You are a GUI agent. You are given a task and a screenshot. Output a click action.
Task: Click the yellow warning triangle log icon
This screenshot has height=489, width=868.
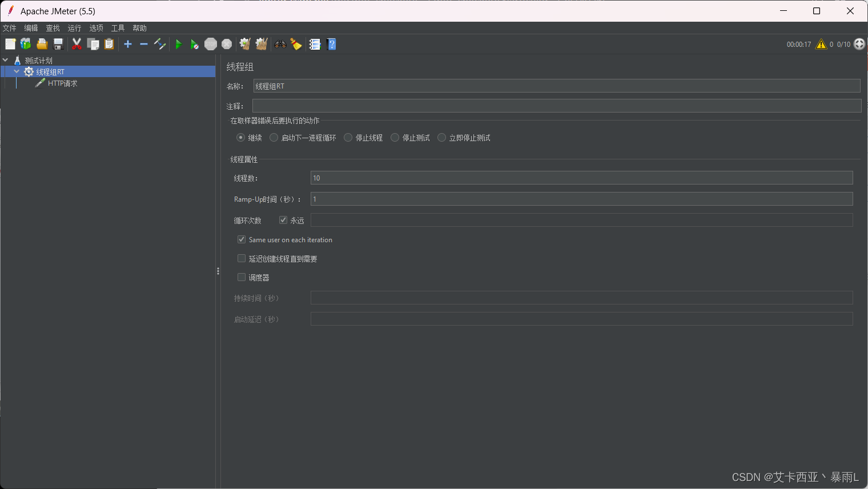[x=821, y=44]
